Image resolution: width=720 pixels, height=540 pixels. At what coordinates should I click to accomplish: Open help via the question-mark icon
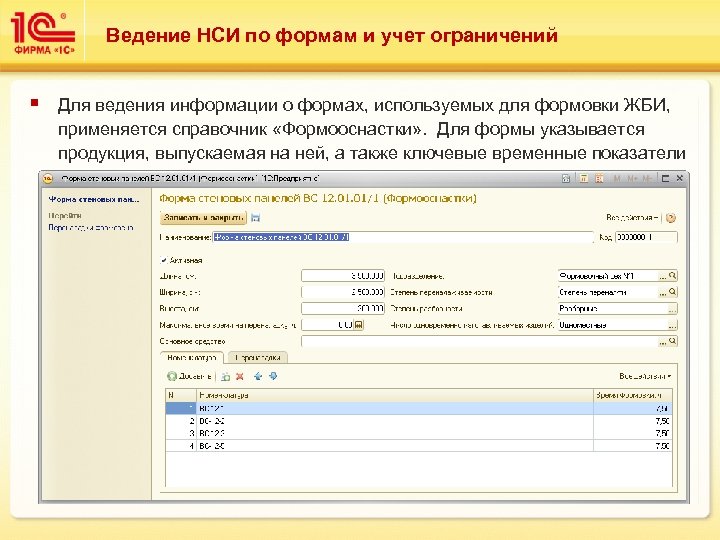pos(670,218)
